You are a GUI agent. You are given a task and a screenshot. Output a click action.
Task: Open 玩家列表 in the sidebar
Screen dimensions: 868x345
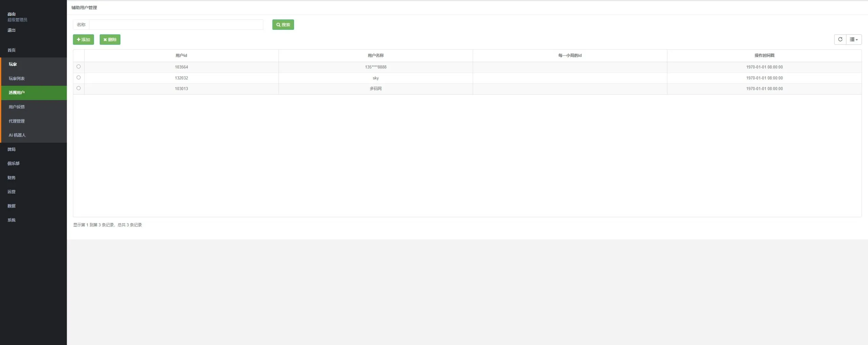(x=34, y=78)
